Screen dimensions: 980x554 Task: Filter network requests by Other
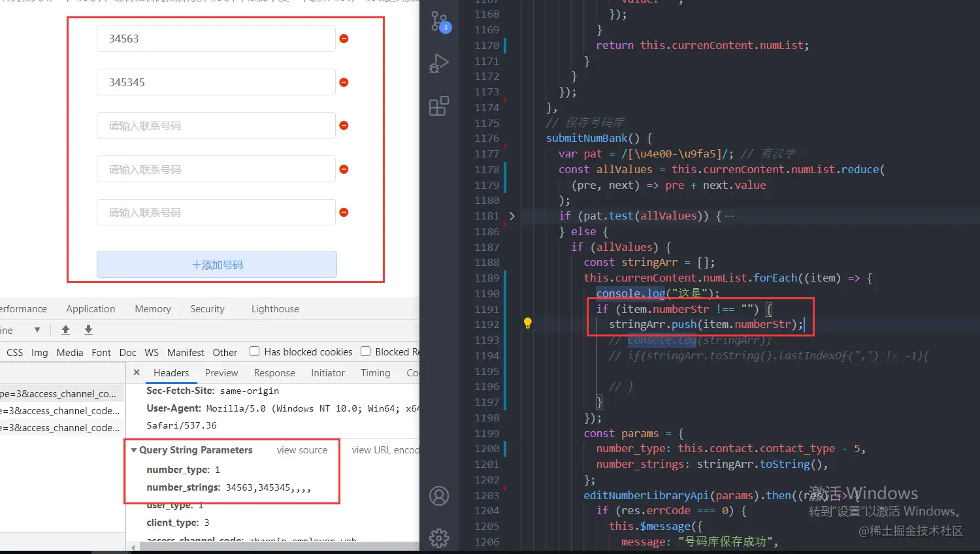225,353
